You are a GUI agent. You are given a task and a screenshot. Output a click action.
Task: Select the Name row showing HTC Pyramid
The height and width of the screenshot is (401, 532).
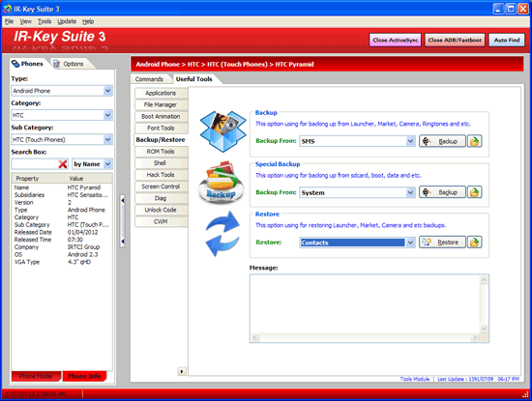tap(62, 187)
